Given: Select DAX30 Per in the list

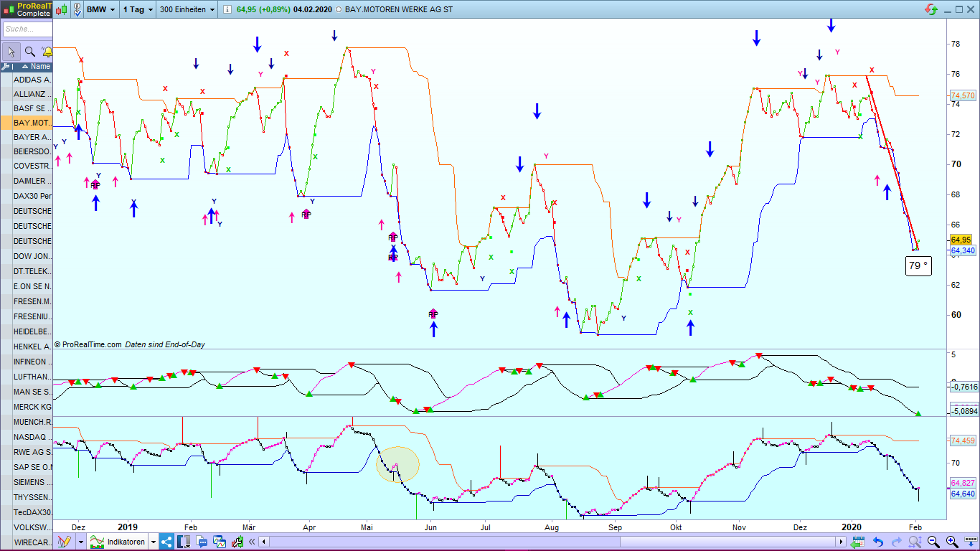Looking at the screenshot, I should click(x=32, y=196).
